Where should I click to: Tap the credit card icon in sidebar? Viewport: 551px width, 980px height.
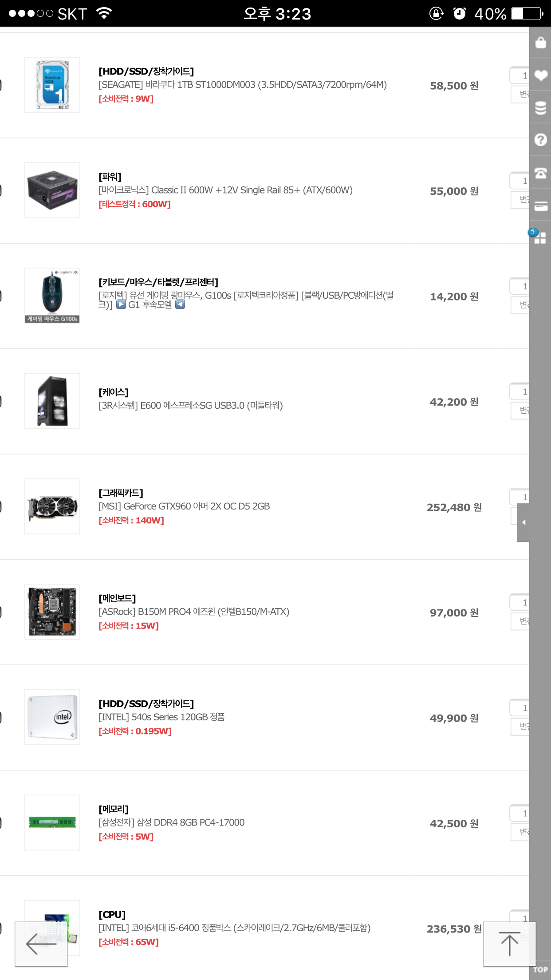click(x=540, y=205)
